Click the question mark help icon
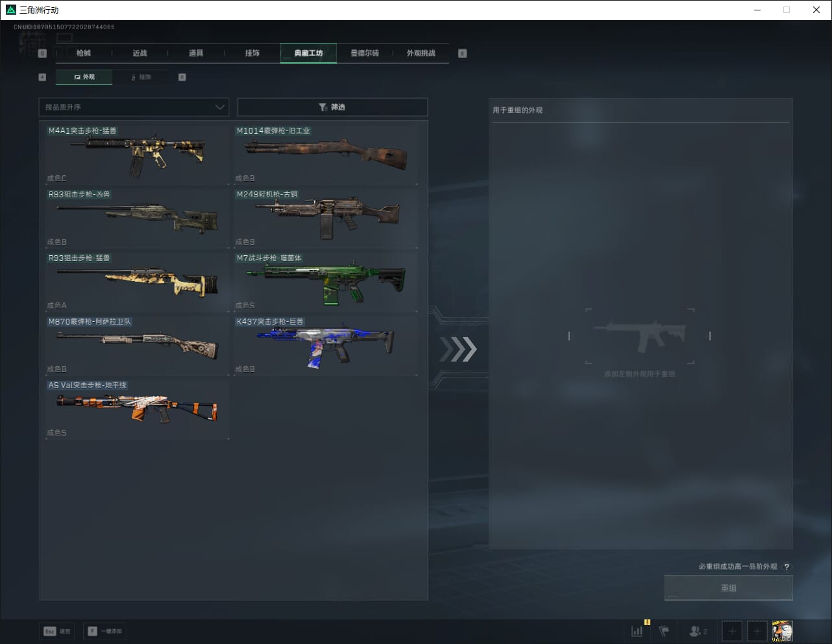Screen dimensions: 832x644 (x=787, y=567)
